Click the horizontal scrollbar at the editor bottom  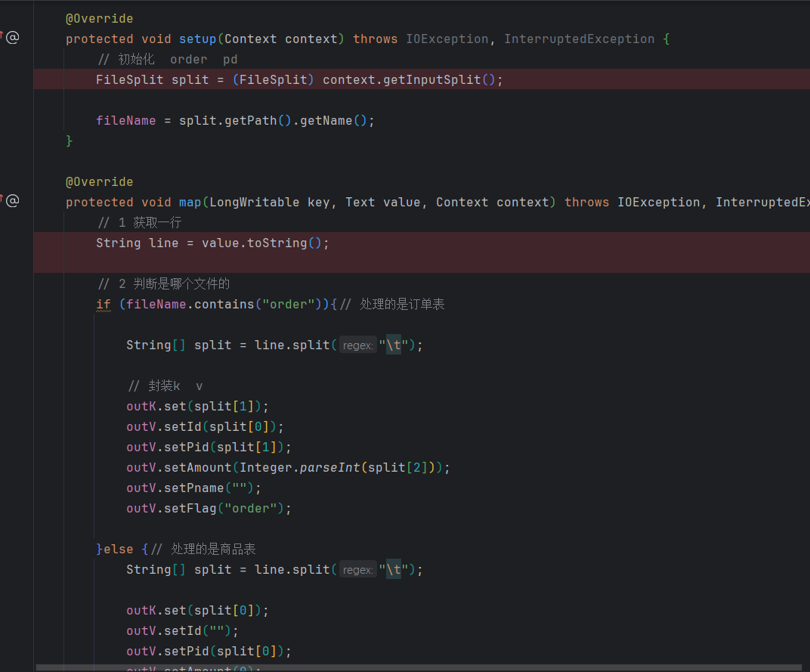point(416,668)
